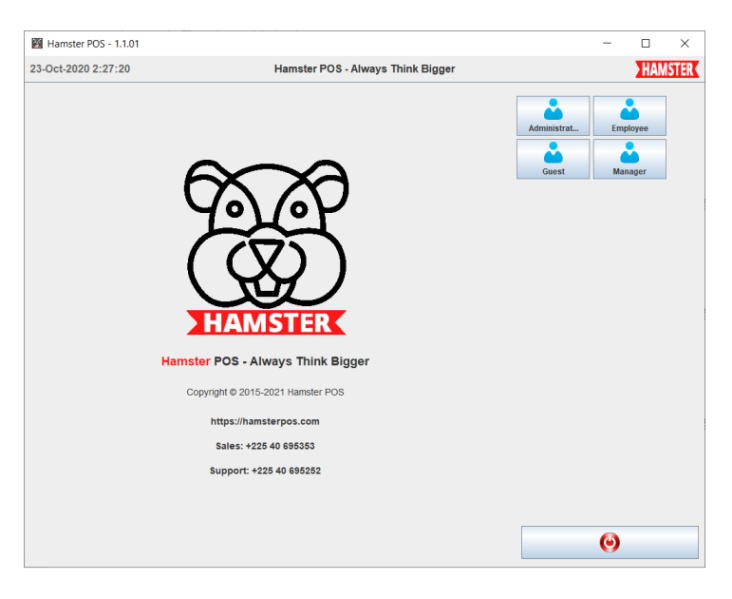Click the https://hamsterpos.com web address
The image size is (732, 599).
[x=265, y=421]
